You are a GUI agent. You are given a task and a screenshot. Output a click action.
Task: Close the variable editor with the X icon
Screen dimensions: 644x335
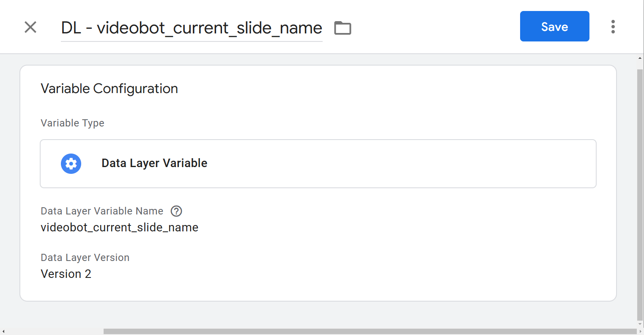(30, 27)
